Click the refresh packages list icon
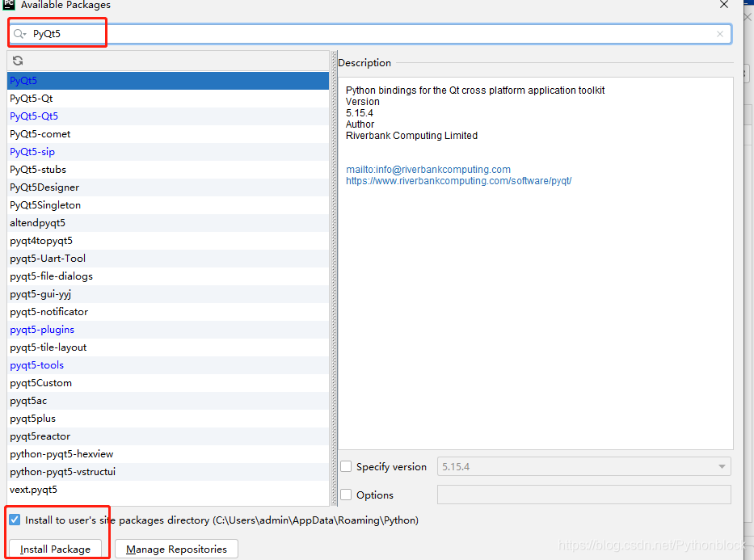The image size is (754, 560). pos(18,61)
